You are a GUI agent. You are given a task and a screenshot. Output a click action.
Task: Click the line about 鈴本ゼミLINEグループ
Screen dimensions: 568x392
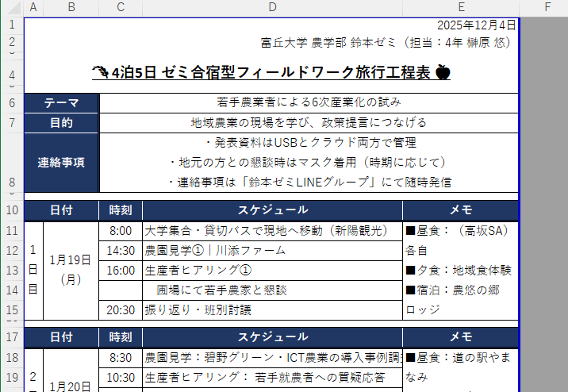[309, 182]
